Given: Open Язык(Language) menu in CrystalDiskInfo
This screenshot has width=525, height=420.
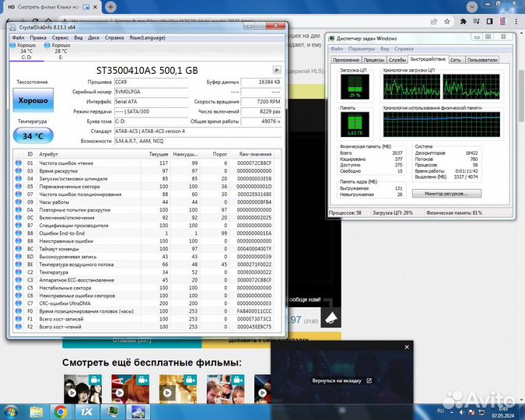Looking at the screenshot, I should coord(147,37).
